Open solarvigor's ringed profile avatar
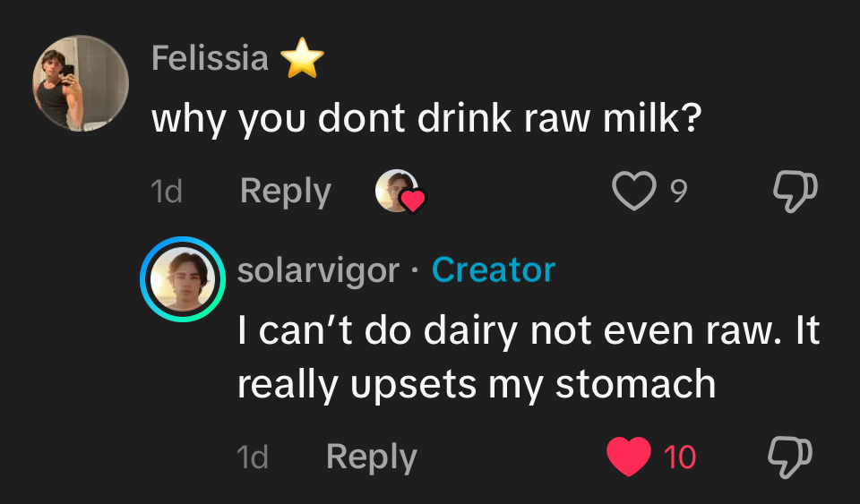Screen dimensions: 860x504 182,278
